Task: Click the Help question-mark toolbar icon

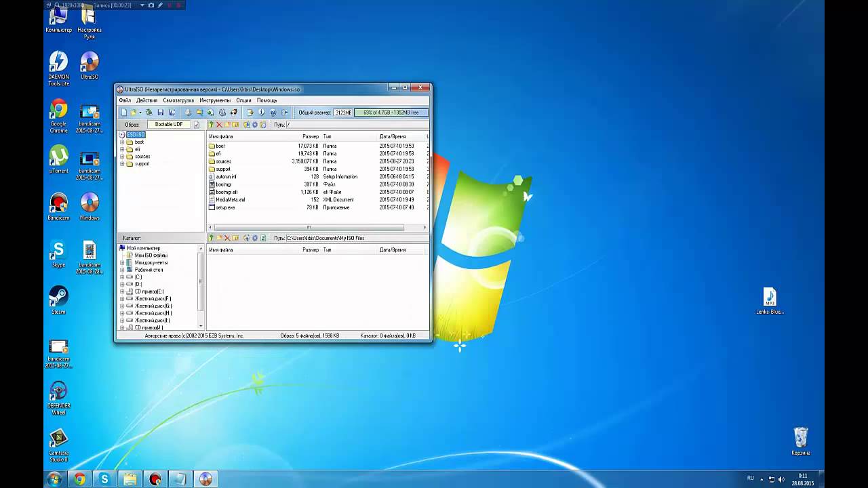Action: 273,113
